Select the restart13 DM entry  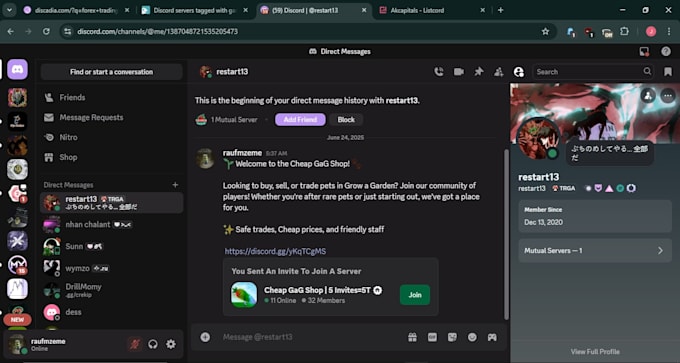(x=112, y=203)
